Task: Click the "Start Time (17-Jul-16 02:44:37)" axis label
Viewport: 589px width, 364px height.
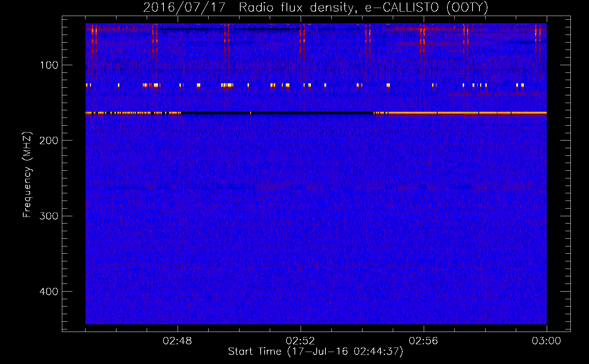Action: coord(316,352)
